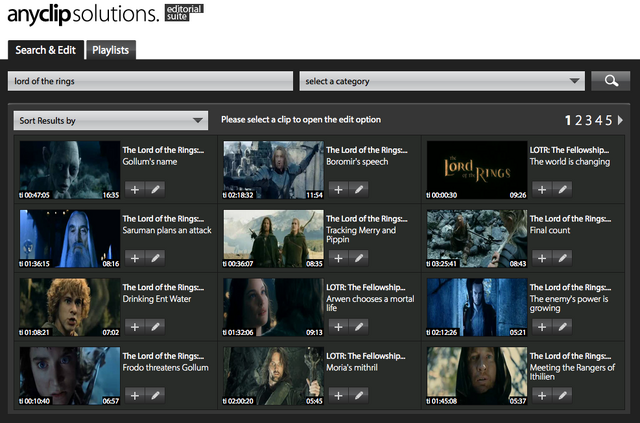
Task: Add Final count clip with plus icon
Action: click(x=542, y=258)
